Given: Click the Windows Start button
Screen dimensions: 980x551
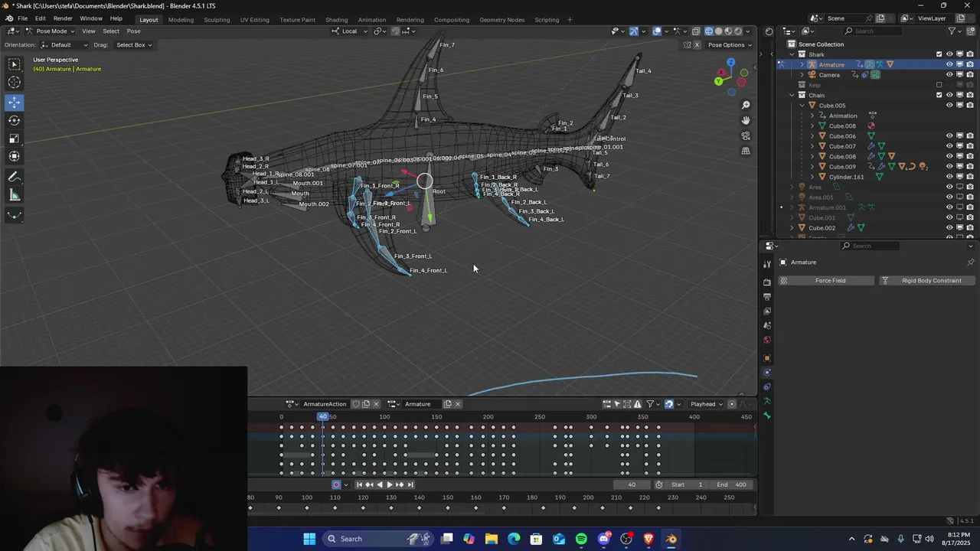Looking at the screenshot, I should click(x=309, y=539).
